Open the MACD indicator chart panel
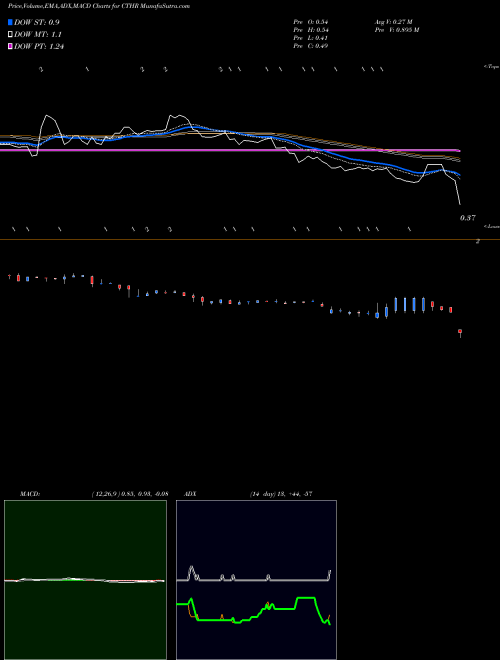 [x=85, y=580]
